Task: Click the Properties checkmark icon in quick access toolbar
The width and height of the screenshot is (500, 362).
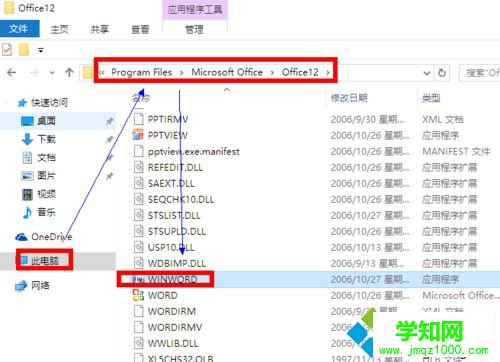Action: click(7, 50)
